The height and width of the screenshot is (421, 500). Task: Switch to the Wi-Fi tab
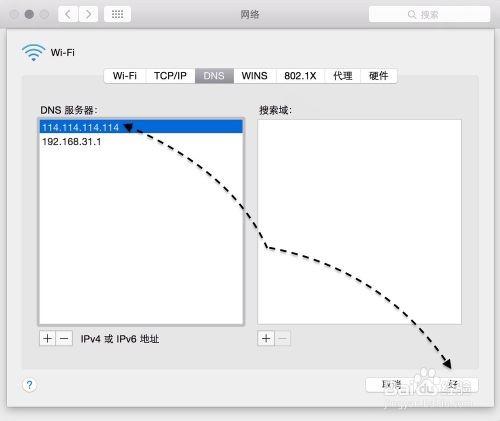125,76
